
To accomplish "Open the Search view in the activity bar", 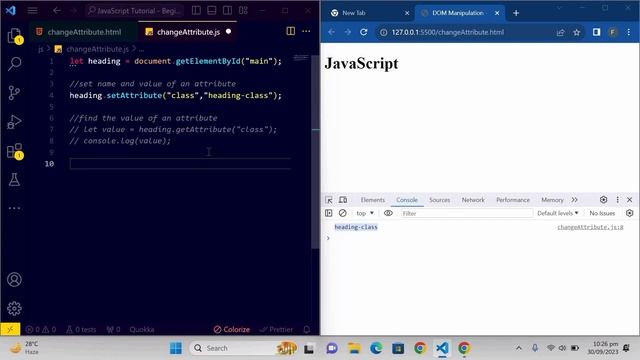I will pyautogui.click(x=15, y=64).
